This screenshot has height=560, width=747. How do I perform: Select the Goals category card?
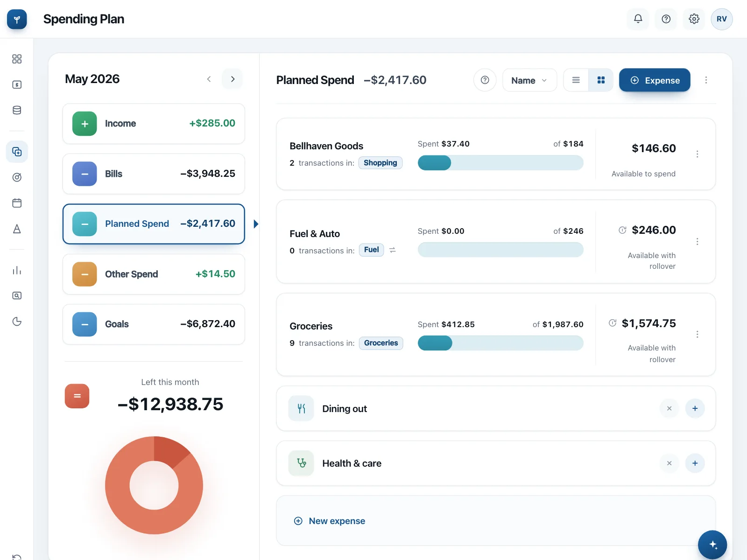pos(154,324)
